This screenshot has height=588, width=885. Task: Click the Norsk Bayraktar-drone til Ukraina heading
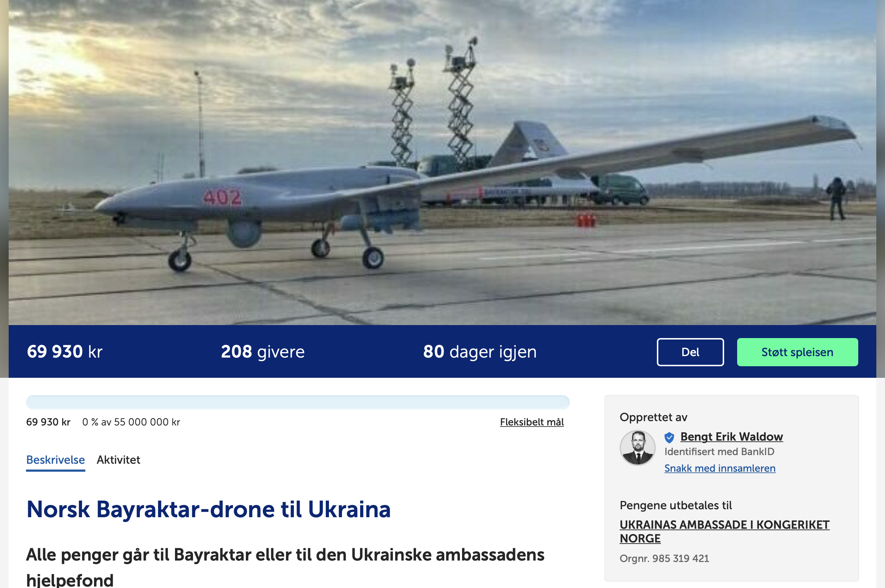[209, 509]
